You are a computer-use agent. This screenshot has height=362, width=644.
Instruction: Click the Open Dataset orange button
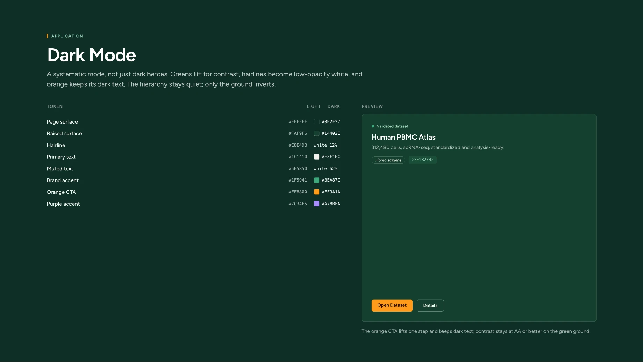pyautogui.click(x=392, y=305)
